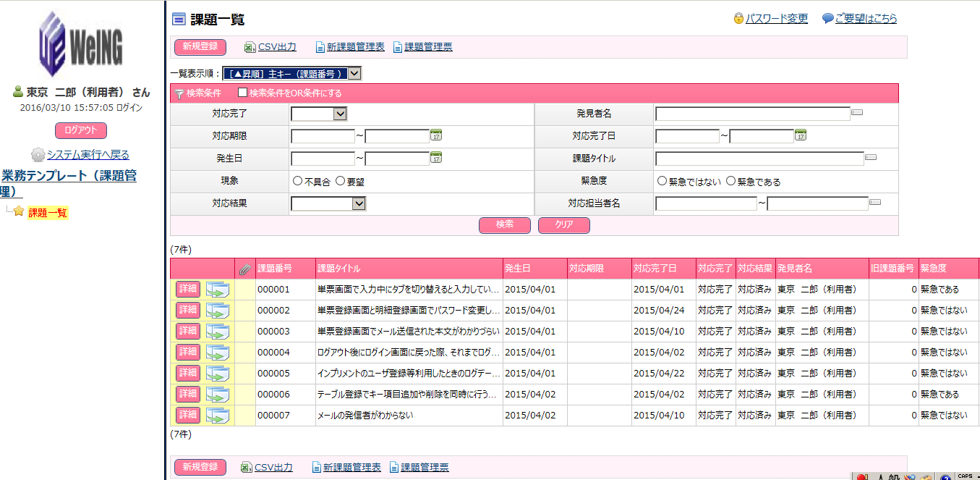The height and width of the screenshot is (480, 980).
Task: Click the 課題タイトル search input field
Action: [759, 159]
